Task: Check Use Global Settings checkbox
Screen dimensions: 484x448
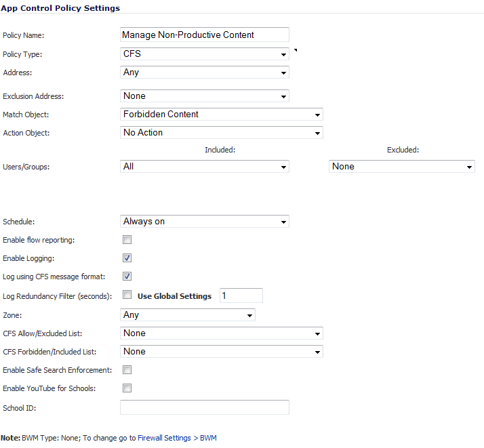Action: [127, 295]
